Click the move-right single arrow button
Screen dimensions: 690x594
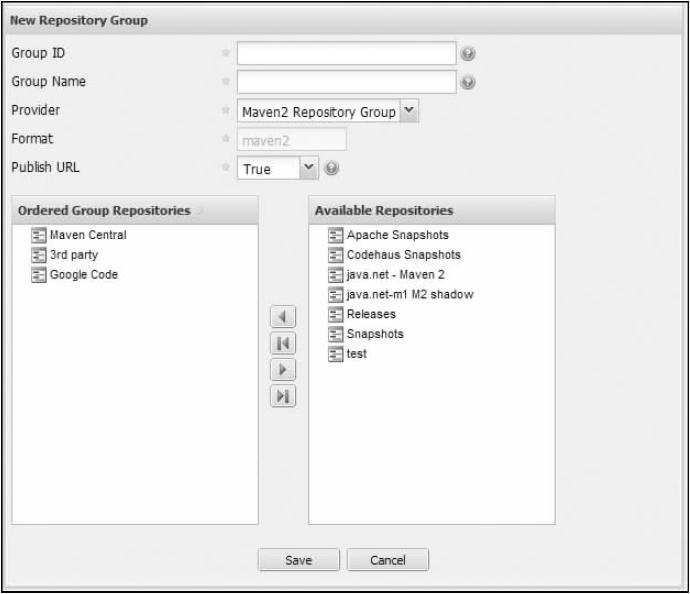[x=282, y=370]
